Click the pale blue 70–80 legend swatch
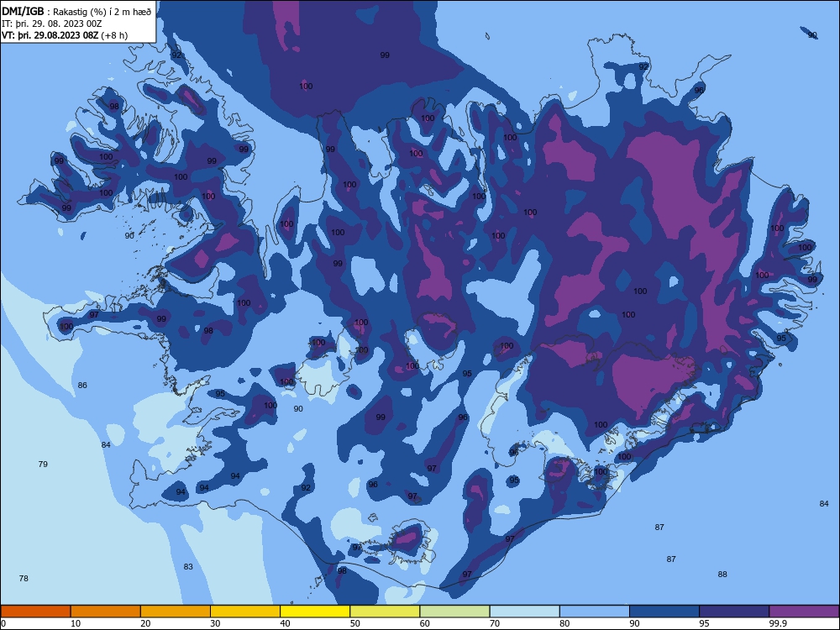 [x=524, y=612]
